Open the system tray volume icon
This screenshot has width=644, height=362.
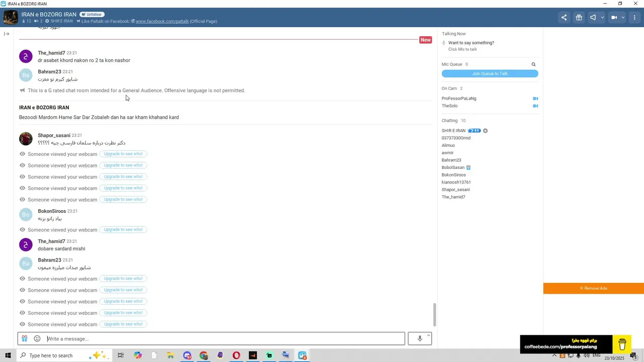pyautogui.click(x=586, y=356)
